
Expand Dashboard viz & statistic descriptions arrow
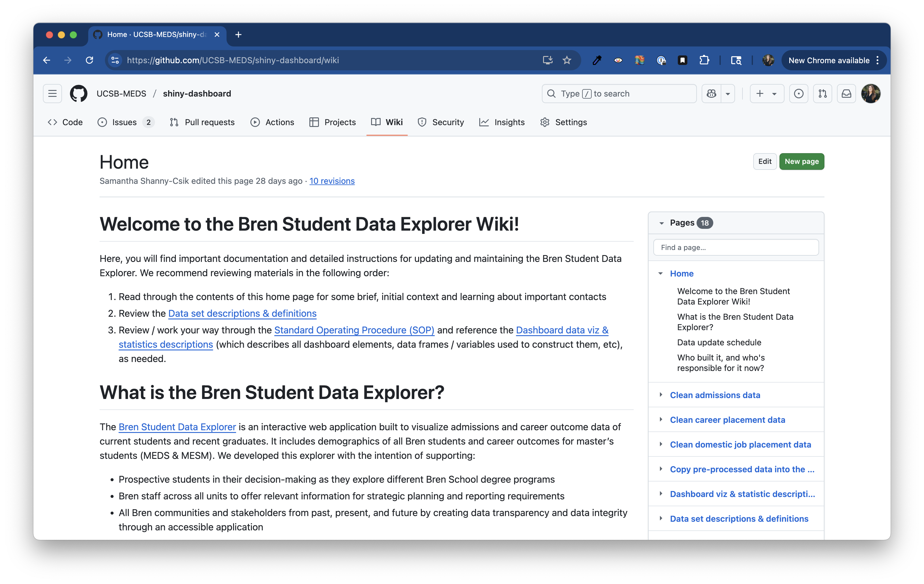coord(661,494)
